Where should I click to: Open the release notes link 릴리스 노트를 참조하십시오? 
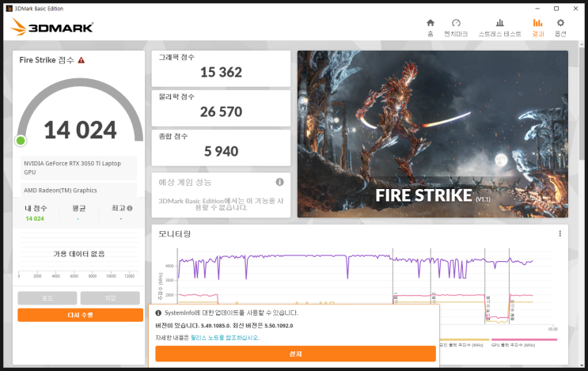tap(225, 338)
